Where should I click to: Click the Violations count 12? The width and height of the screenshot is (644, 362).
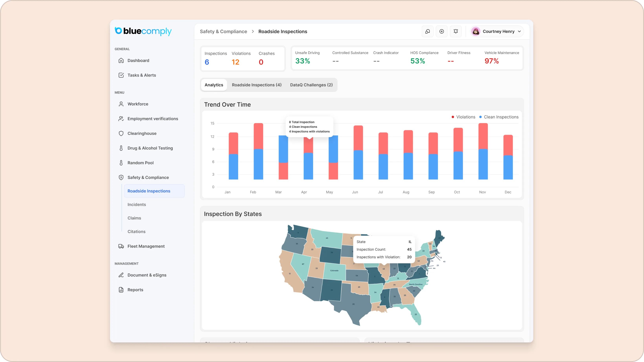[x=235, y=62]
